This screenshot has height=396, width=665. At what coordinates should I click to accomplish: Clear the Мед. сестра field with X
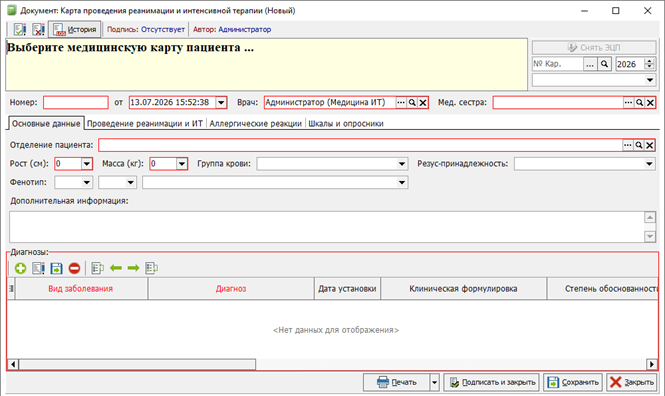[x=650, y=103]
